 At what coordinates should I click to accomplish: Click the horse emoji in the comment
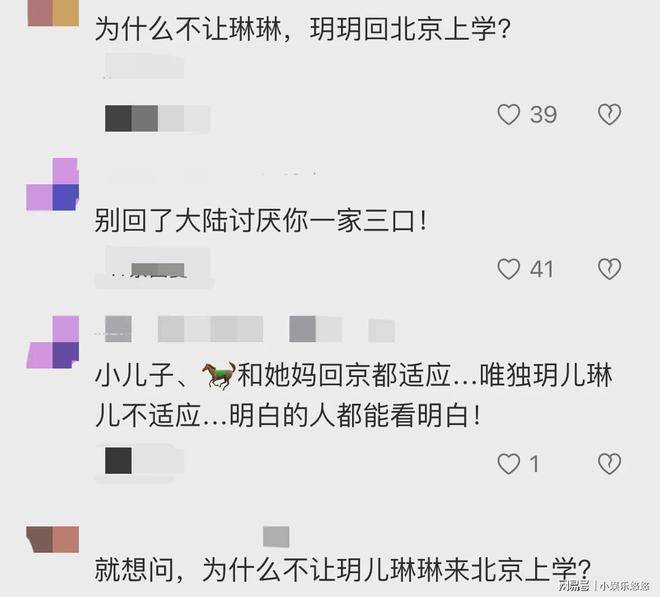click(x=218, y=375)
